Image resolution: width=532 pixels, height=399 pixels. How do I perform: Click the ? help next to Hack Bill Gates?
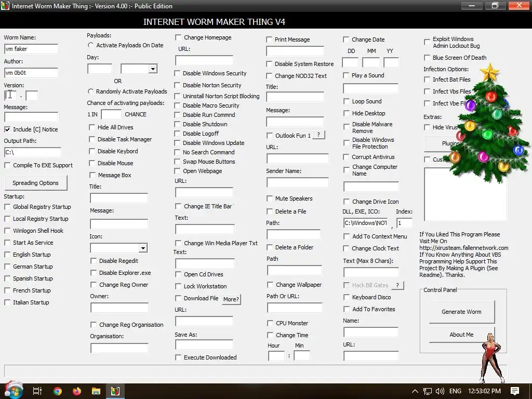point(397,285)
